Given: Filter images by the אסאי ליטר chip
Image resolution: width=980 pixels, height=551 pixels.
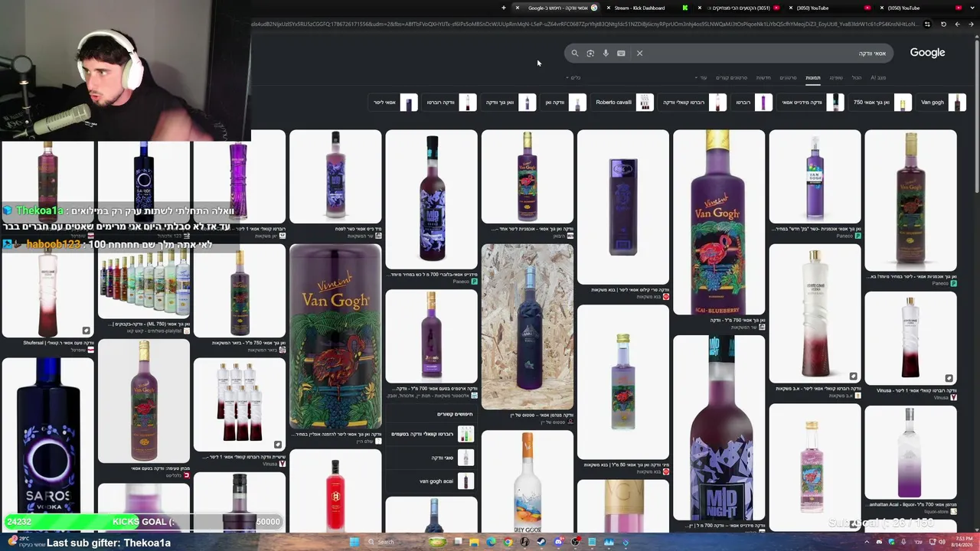Looking at the screenshot, I should (x=394, y=103).
